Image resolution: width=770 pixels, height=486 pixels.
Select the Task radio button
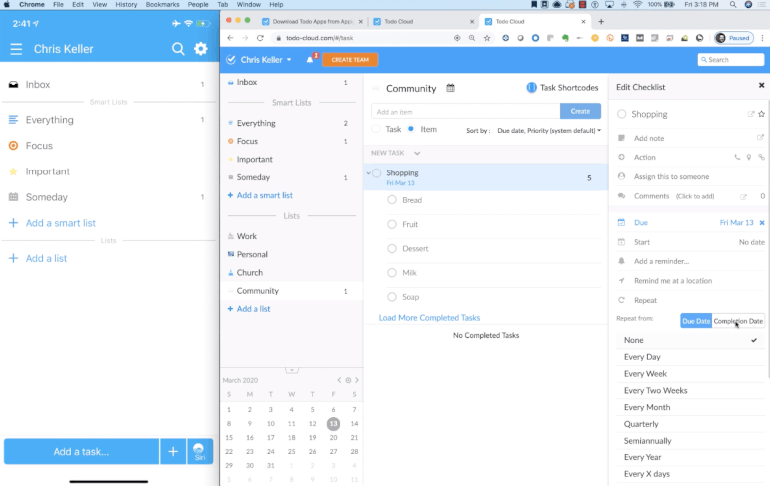pos(376,129)
